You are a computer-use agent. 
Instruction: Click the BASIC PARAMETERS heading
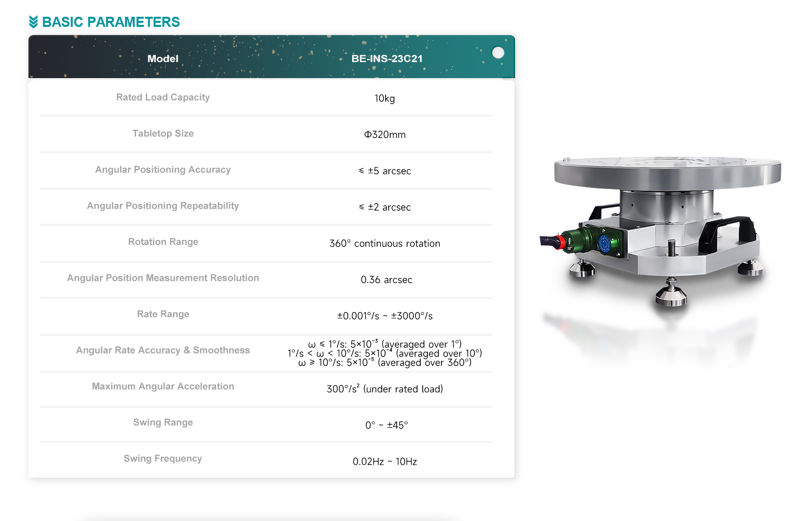(111, 22)
